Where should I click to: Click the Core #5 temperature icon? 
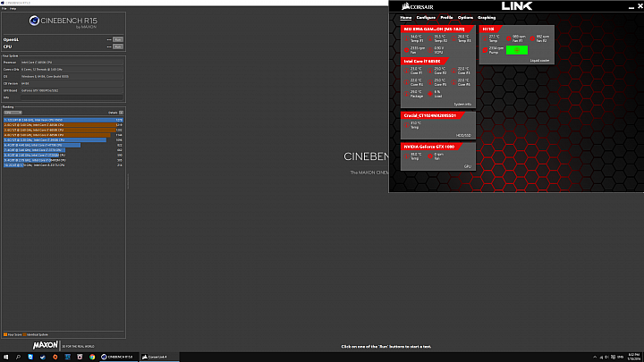[x=430, y=82]
